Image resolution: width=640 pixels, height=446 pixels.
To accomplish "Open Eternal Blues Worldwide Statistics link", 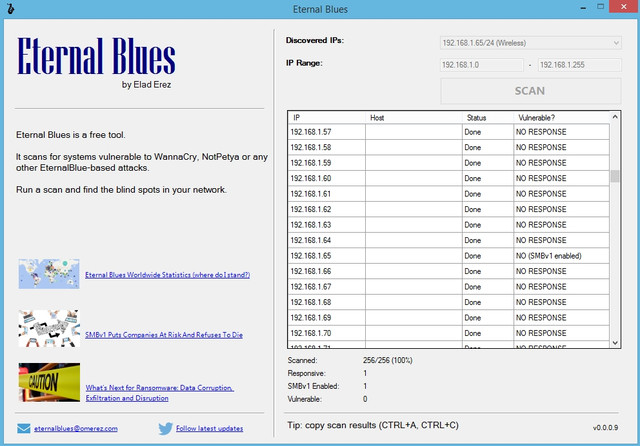I will pyautogui.click(x=167, y=275).
